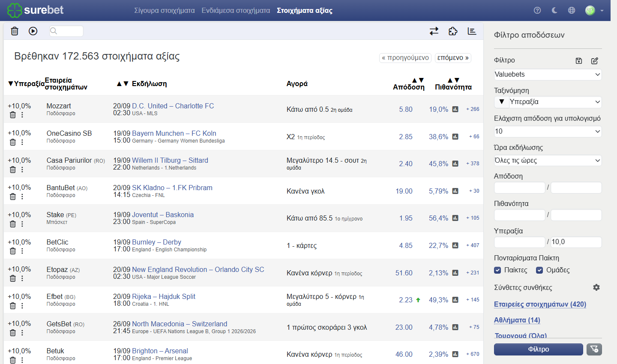Click the swap arrows icon in the toolbar

(434, 31)
